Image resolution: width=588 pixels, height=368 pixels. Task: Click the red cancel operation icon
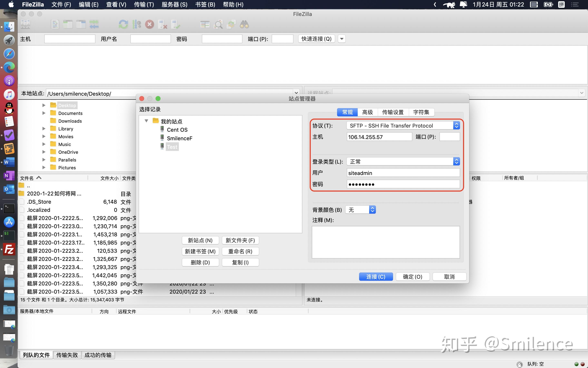150,24
